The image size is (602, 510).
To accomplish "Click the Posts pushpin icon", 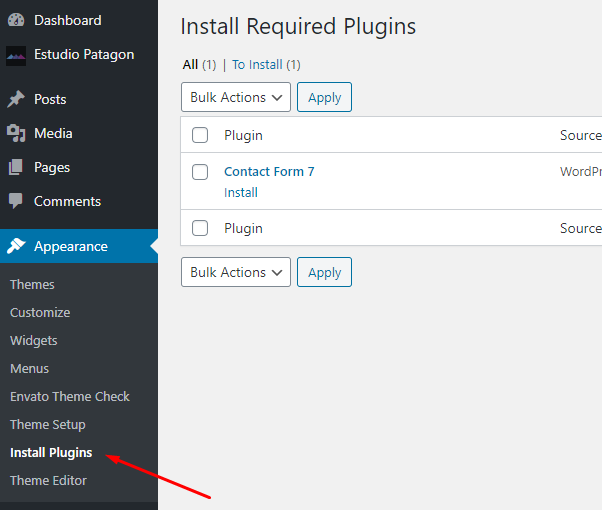I will [16, 99].
